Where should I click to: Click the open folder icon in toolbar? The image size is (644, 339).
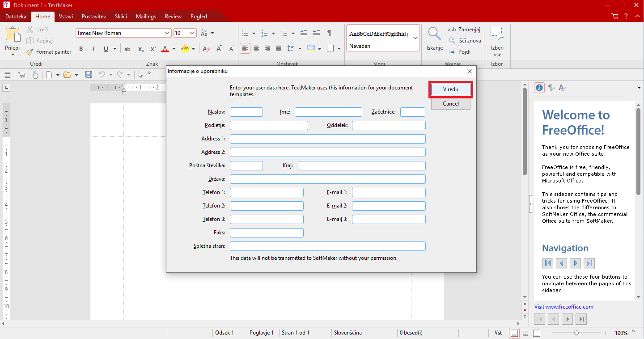68,75
